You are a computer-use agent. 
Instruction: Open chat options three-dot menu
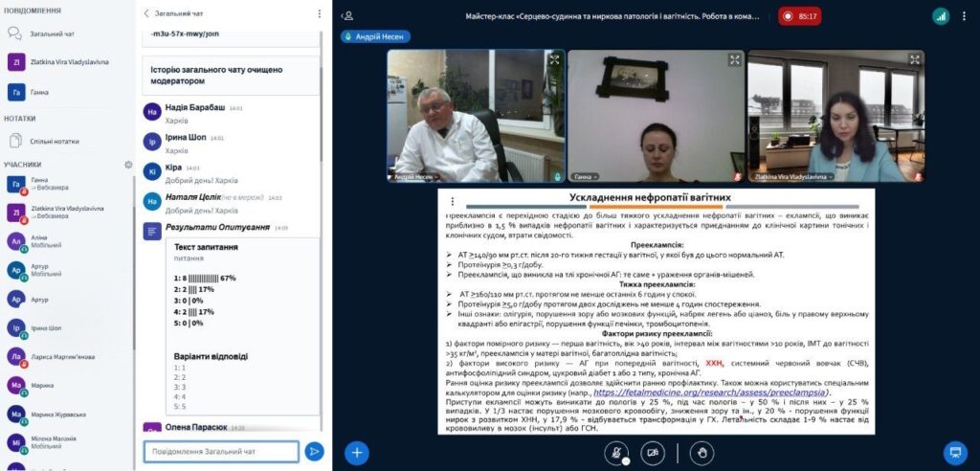tap(320, 13)
